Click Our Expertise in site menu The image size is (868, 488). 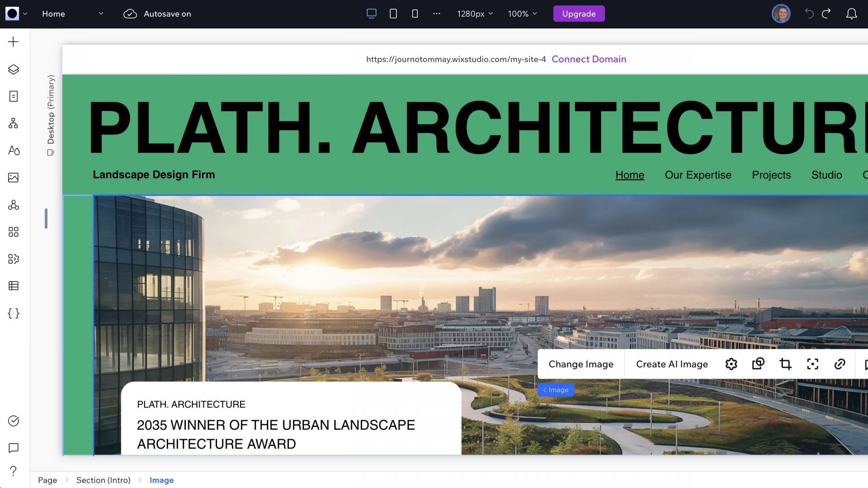[x=698, y=175]
